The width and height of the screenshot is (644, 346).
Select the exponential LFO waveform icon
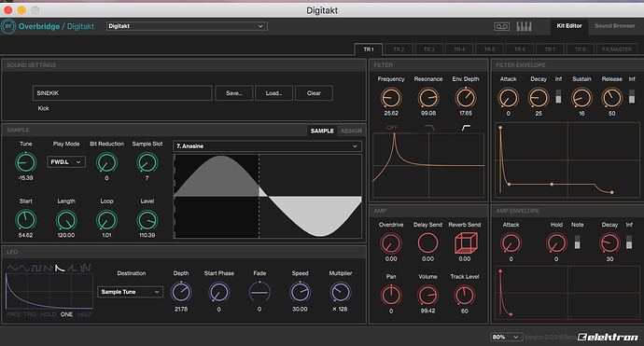click(x=60, y=268)
